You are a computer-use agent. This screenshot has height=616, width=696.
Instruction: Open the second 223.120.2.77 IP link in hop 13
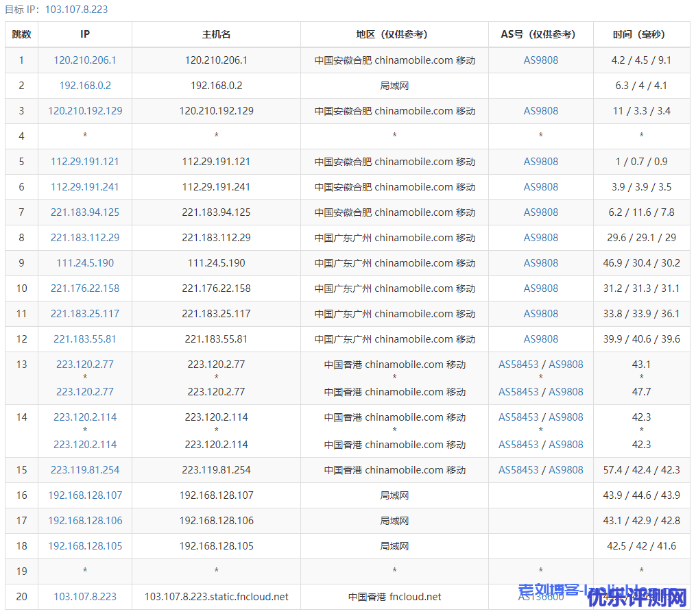click(x=85, y=392)
